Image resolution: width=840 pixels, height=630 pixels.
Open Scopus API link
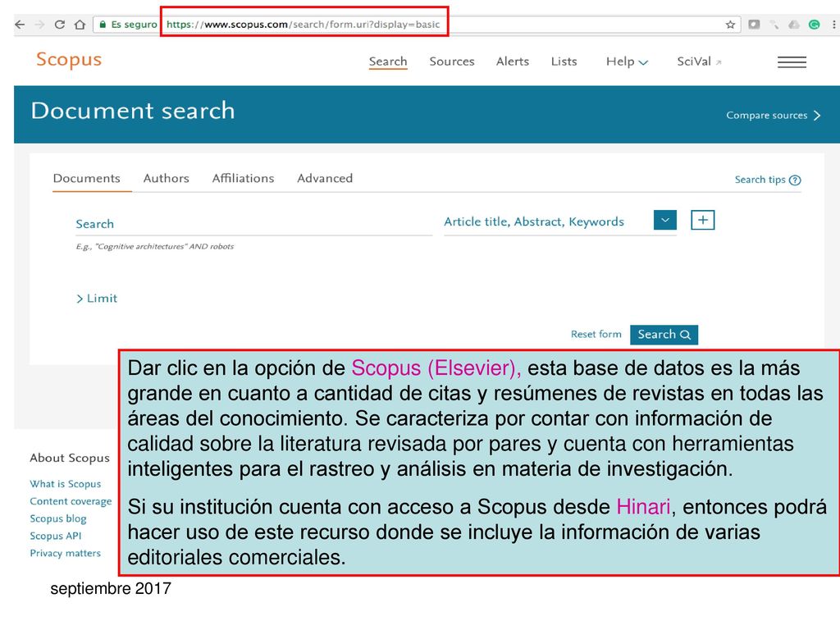(56, 536)
